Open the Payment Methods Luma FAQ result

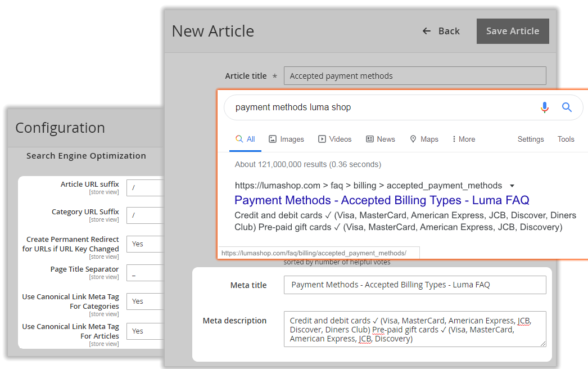click(382, 200)
